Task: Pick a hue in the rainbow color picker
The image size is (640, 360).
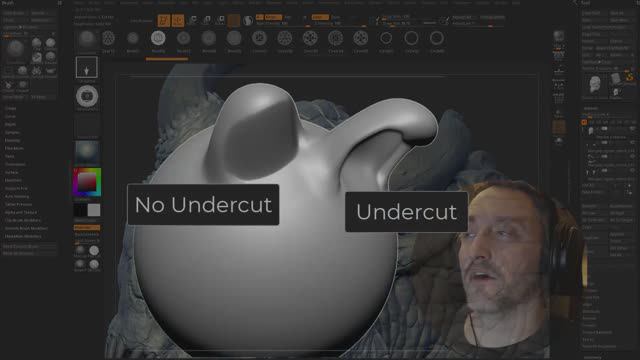Action: (87, 182)
